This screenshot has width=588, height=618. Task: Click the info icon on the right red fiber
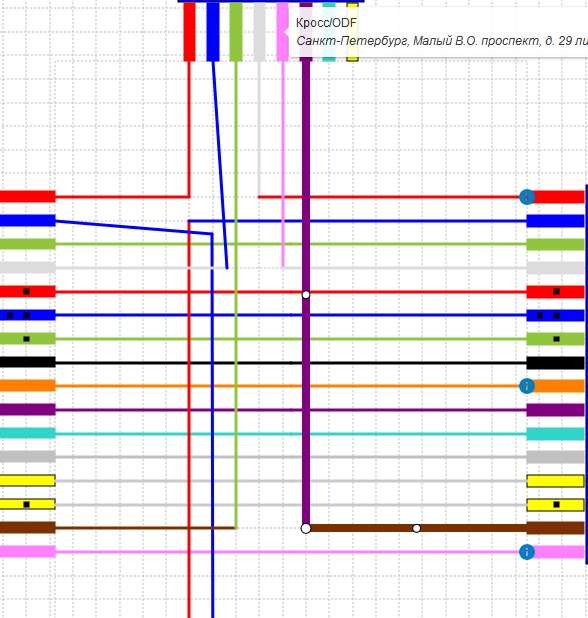point(527,197)
